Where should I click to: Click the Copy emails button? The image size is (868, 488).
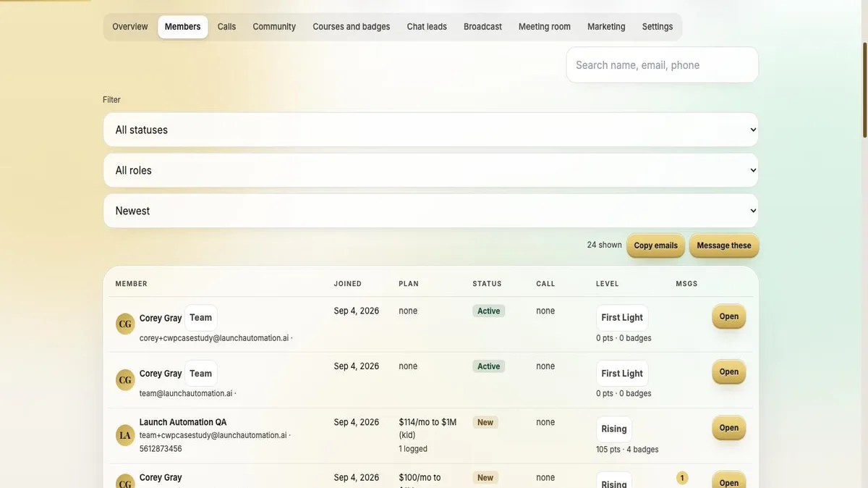click(x=656, y=245)
